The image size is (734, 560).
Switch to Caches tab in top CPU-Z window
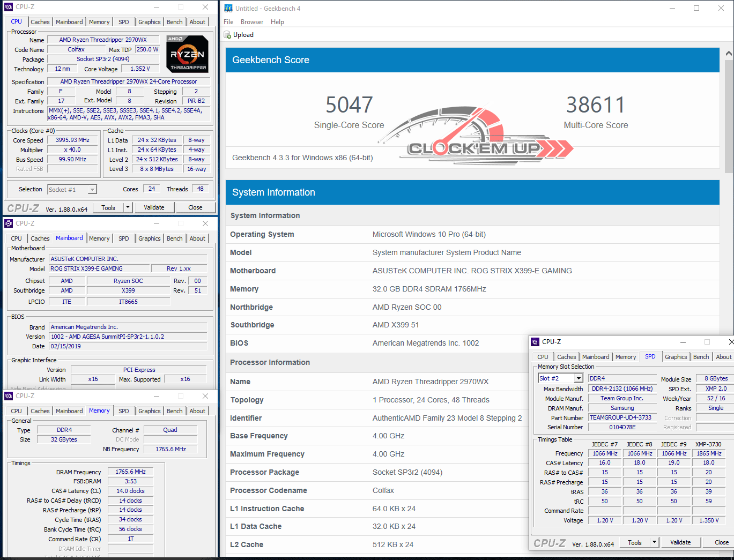[x=40, y=22]
